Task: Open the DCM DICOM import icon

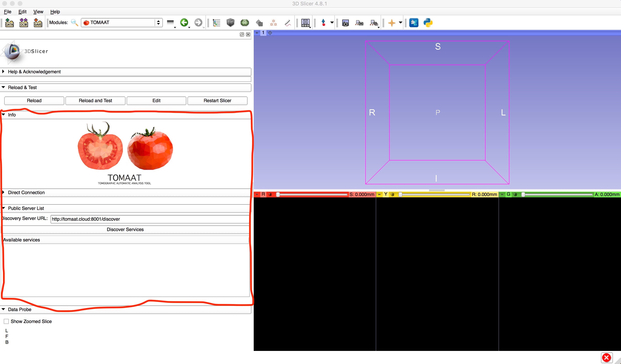Action: tap(24, 23)
